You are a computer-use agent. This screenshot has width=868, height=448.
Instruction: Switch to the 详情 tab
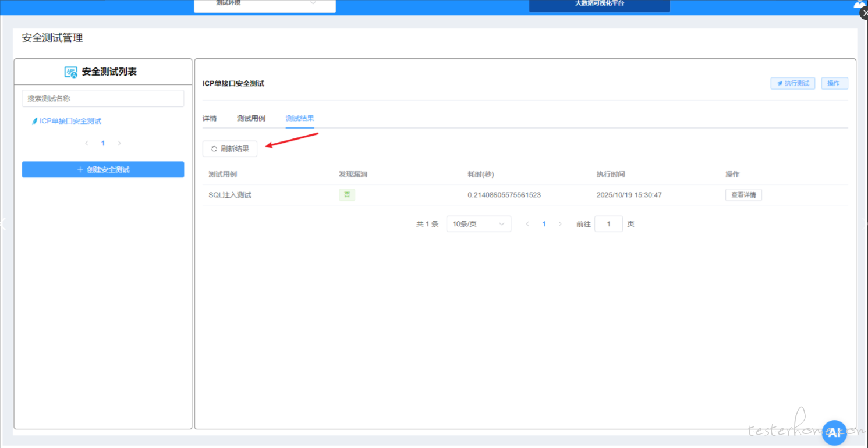(210, 118)
